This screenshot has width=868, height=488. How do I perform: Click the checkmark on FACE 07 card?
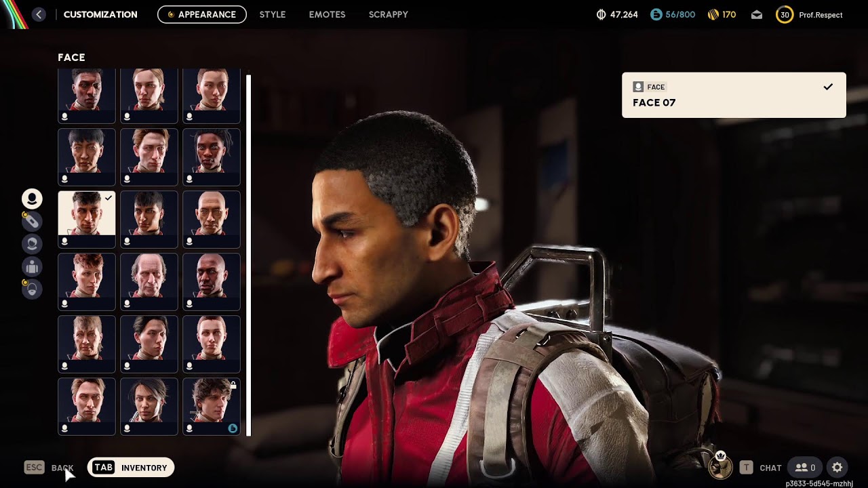coord(827,87)
